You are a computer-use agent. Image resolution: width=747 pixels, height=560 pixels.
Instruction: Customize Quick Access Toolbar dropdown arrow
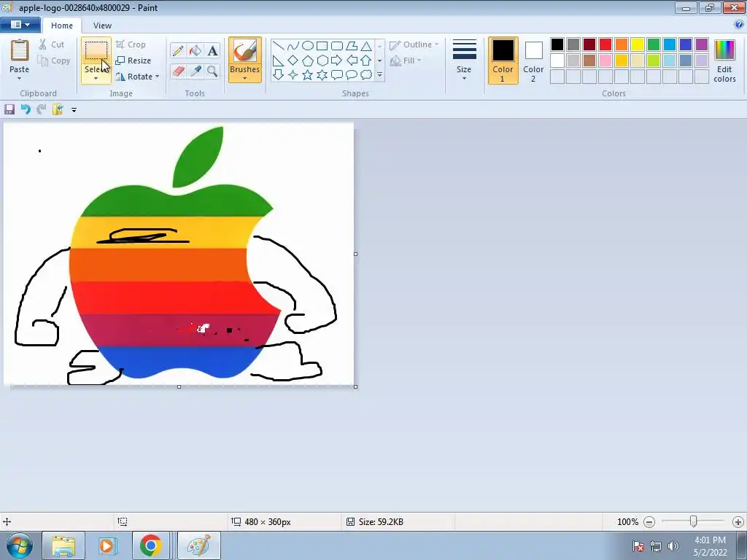coord(74,110)
